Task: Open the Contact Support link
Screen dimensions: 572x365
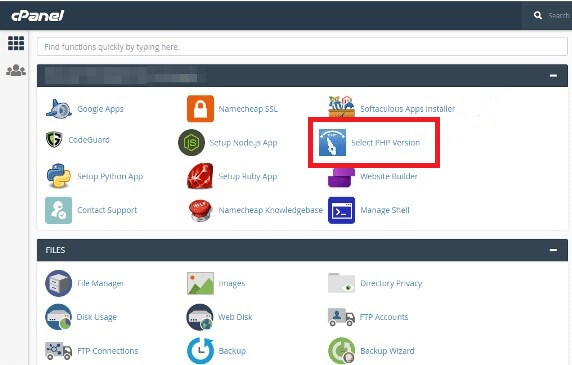Action: point(107,210)
